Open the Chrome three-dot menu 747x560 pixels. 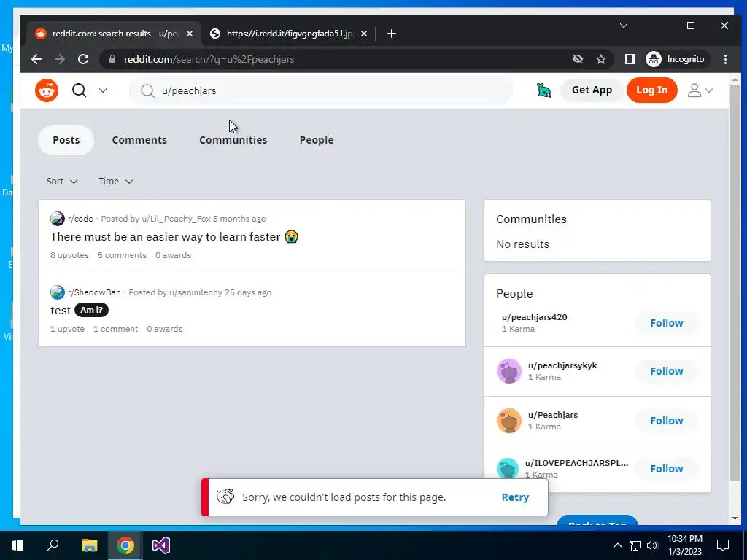(x=725, y=59)
